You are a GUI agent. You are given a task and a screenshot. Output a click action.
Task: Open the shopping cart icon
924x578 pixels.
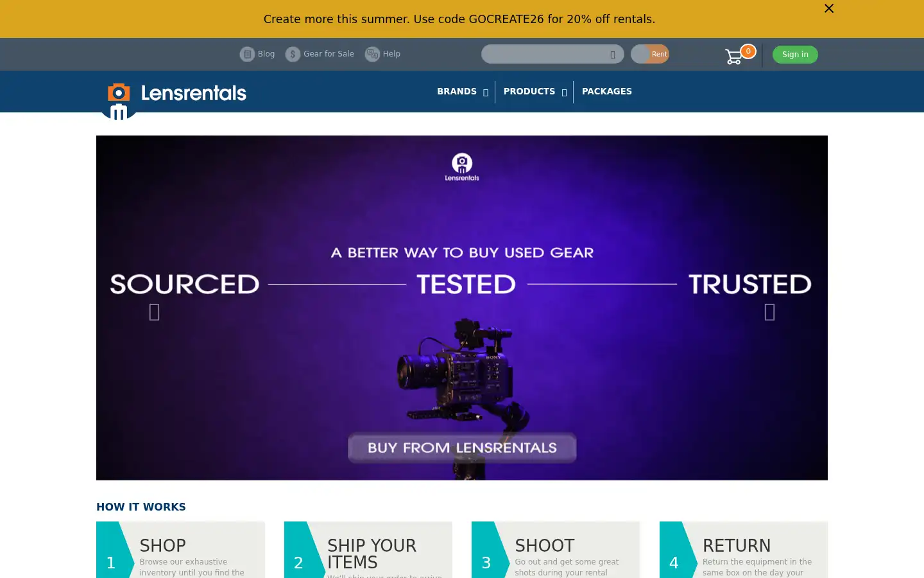point(733,57)
